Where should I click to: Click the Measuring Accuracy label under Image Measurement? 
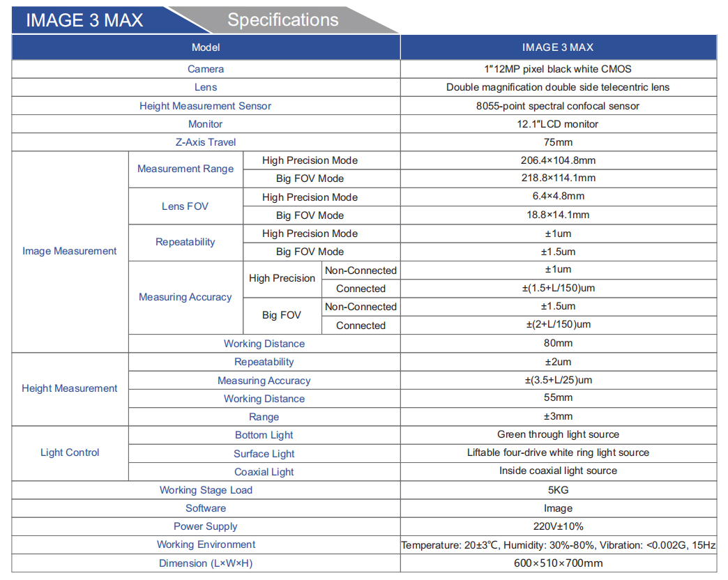[x=185, y=297]
